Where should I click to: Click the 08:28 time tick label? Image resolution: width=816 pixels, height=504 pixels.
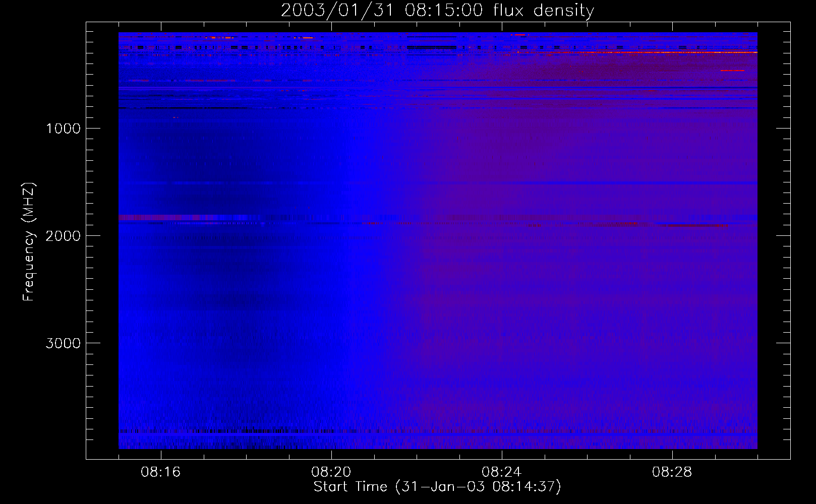tap(672, 472)
